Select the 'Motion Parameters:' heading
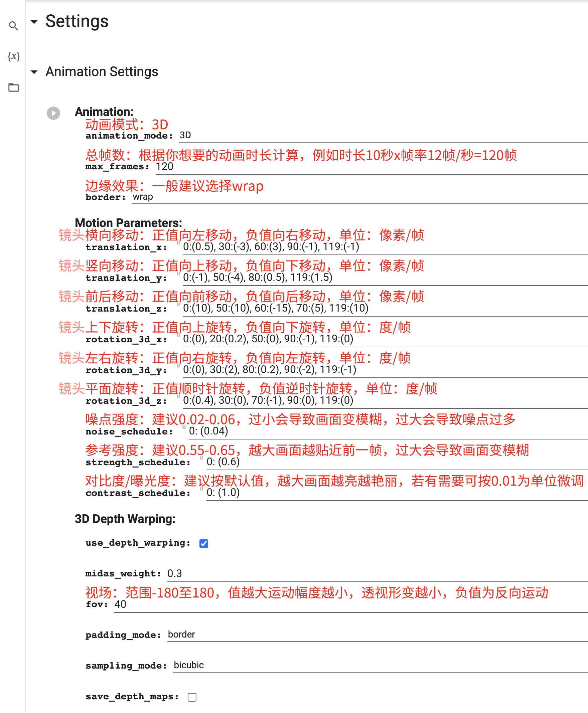The width and height of the screenshot is (588, 713). (x=128, y=223)
